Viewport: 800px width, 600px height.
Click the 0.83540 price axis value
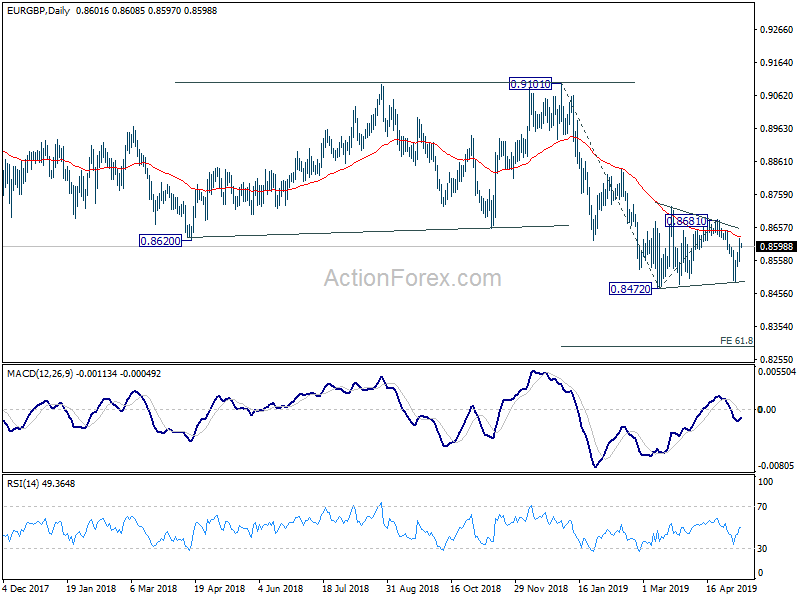coord(777,327)
